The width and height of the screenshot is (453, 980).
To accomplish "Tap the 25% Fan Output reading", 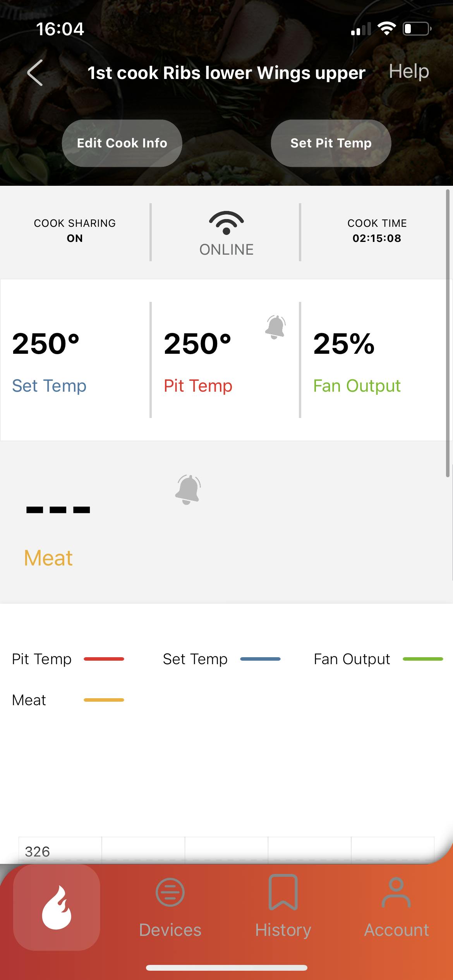I will pyautogui.click(x=344, y=344).
